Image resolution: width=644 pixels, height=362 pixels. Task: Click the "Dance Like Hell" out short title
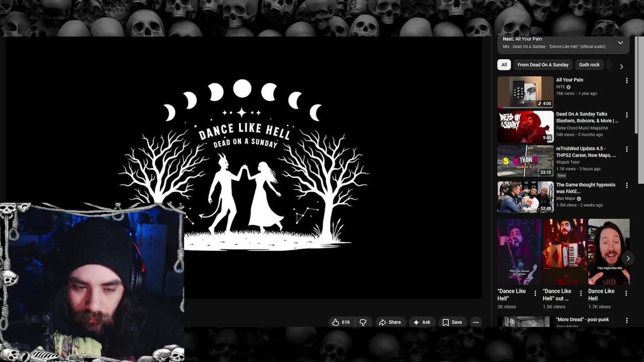pyautogui.click(x=557, y=295)
